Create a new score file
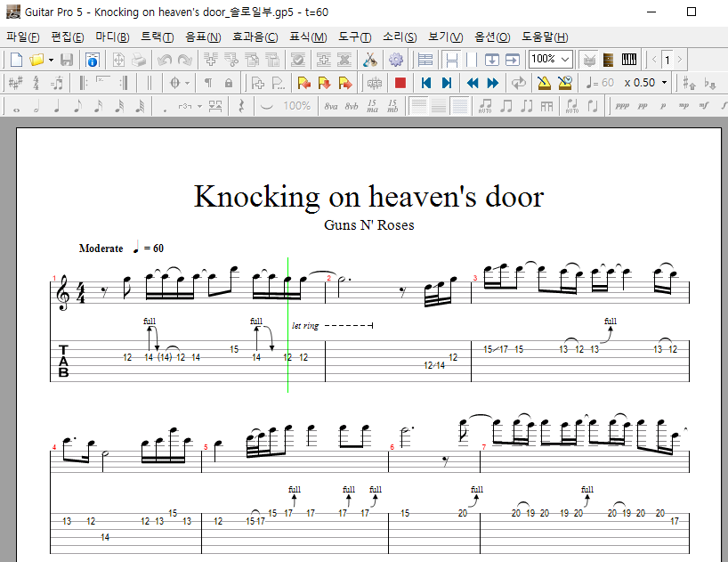The image size is (728, 562). tap(16, 60)
